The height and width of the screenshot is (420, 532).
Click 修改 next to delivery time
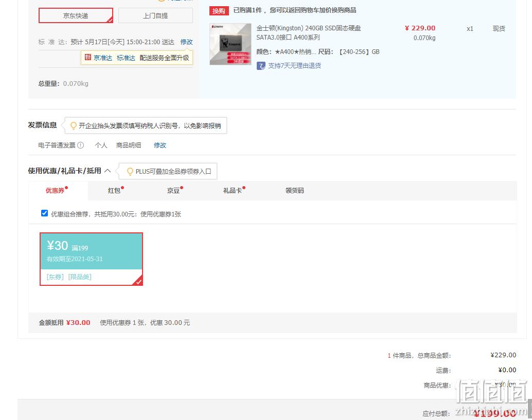187,42
